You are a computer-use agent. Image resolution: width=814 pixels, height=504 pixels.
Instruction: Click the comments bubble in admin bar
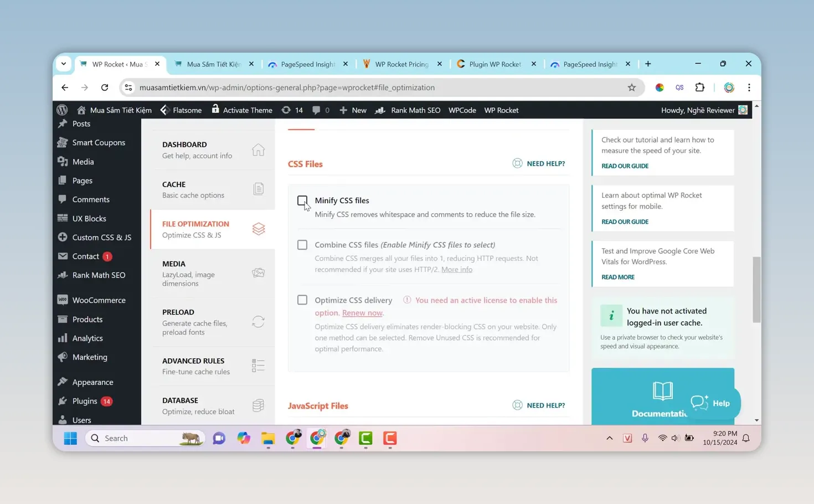click(321, 110)
